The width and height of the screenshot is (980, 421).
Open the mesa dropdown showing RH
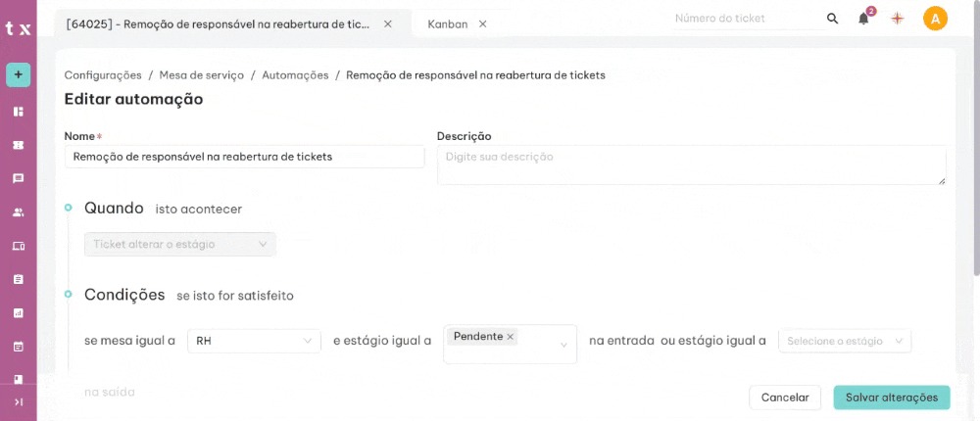[x=254, y=341]
